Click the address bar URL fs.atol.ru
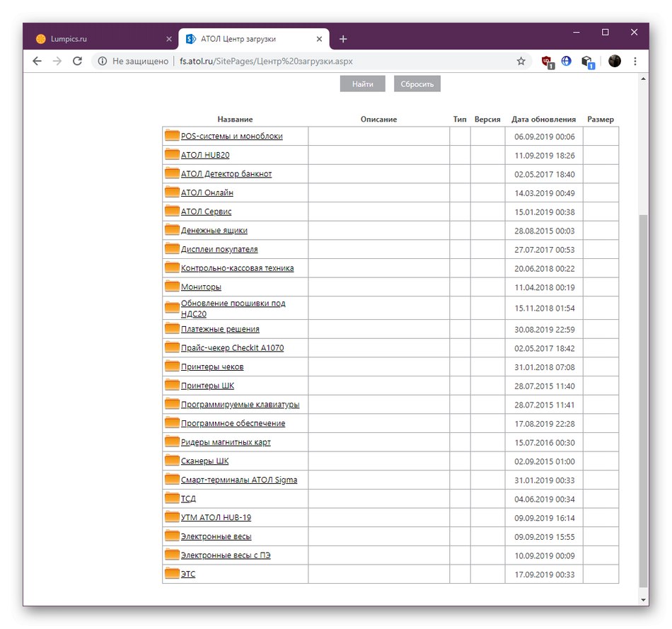 (x=266, y=62)
